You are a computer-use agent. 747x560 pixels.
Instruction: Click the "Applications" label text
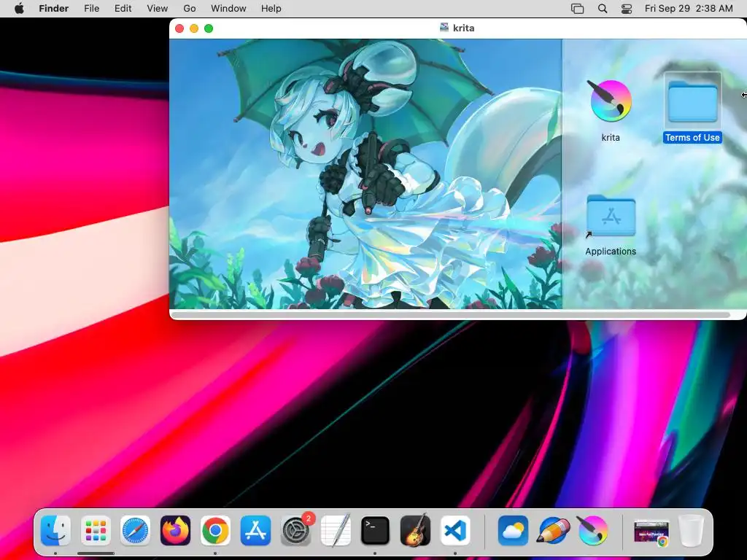tap(611, 252)
